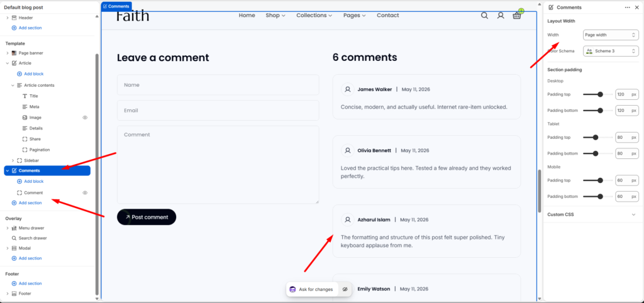Viewport: 644px width, 303px height.
Task: Click the search magnifier icon in store header
Action: point(485,16)
